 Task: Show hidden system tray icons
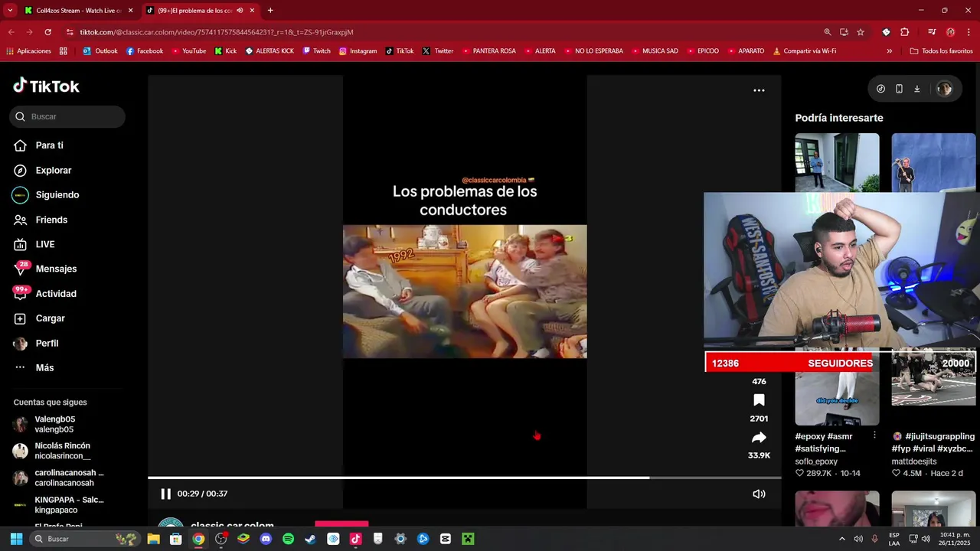pyautogui.click(x=841, y=539)
